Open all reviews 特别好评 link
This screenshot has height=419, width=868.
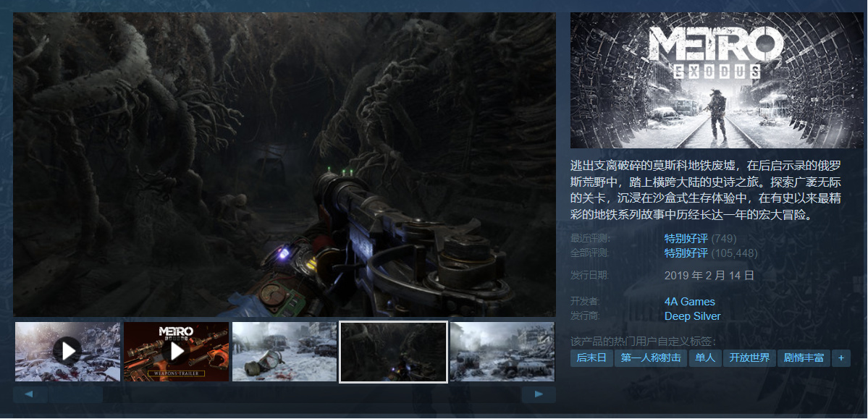pyautogui.click(x=686, y=253)
